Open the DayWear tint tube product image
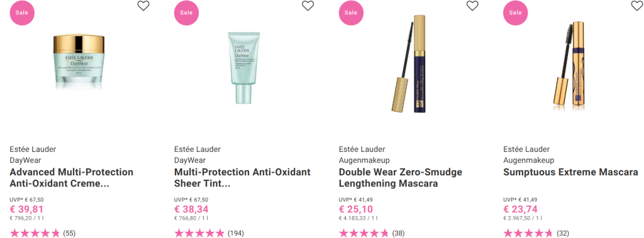Viewport: 644px width, 238px height. (243, 68)
